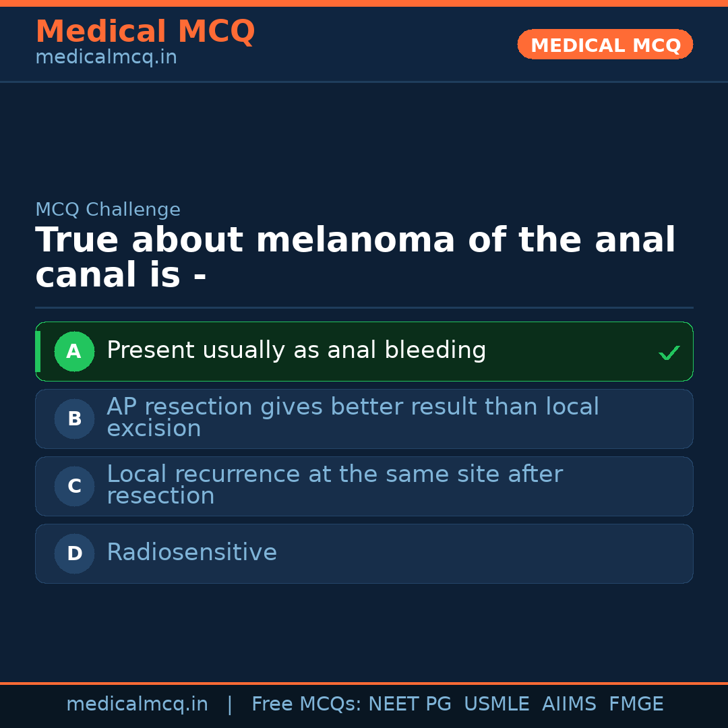Image resolution: width=728 pixels, height=728 pixels.
Task: Choose the C option circle badge
Action: tap(74, 486)
